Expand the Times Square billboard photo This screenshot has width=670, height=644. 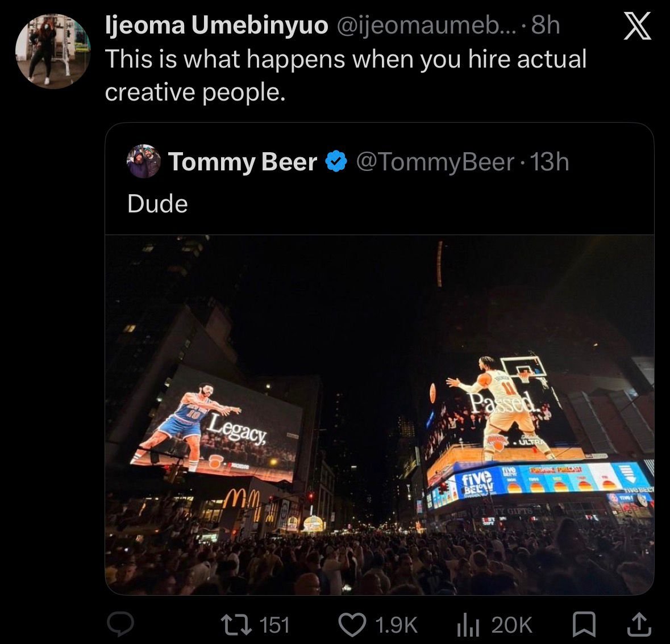(380, 415)
